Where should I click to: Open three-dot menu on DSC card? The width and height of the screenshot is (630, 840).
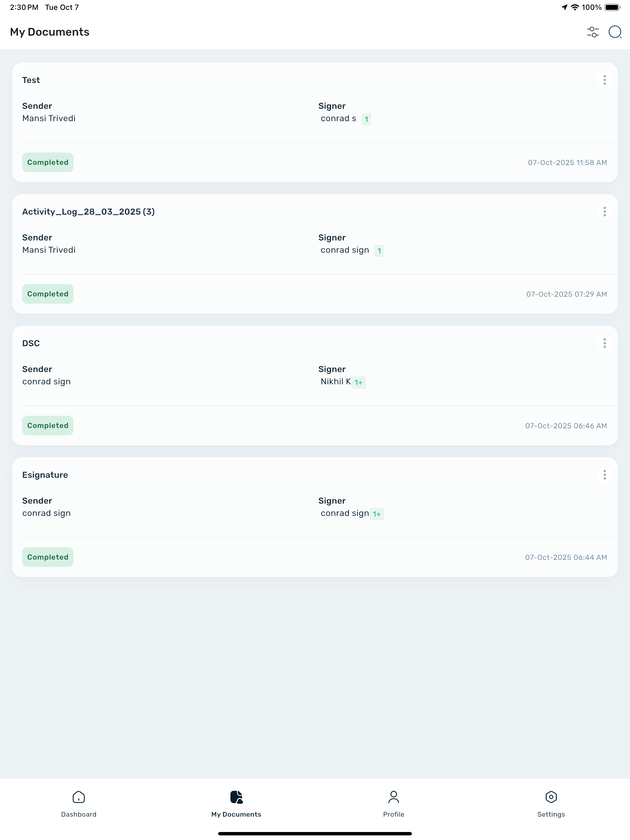(604, 343)
